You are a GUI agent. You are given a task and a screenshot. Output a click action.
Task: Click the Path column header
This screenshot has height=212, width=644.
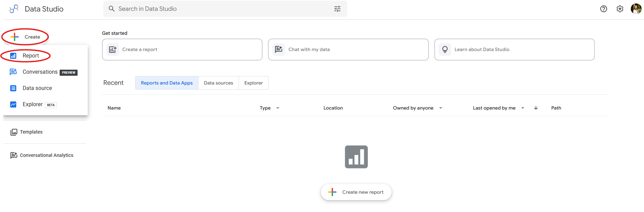click(x=556, y=108)
